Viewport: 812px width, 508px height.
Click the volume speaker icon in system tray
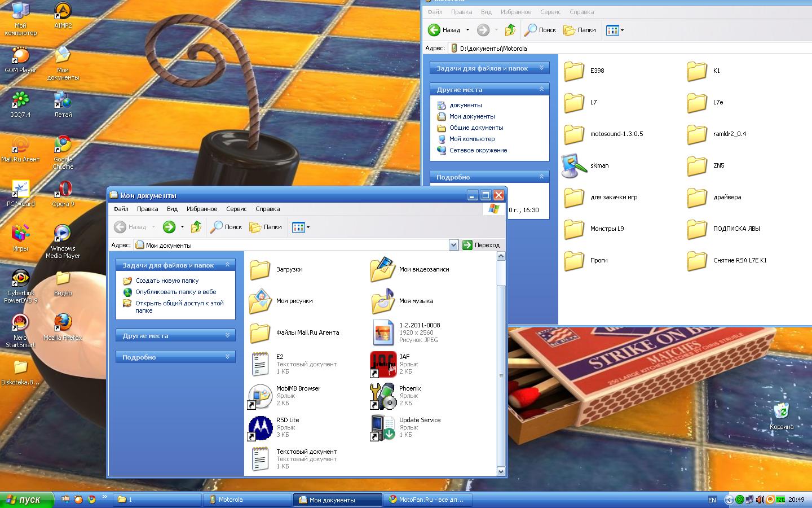[760, 500]
